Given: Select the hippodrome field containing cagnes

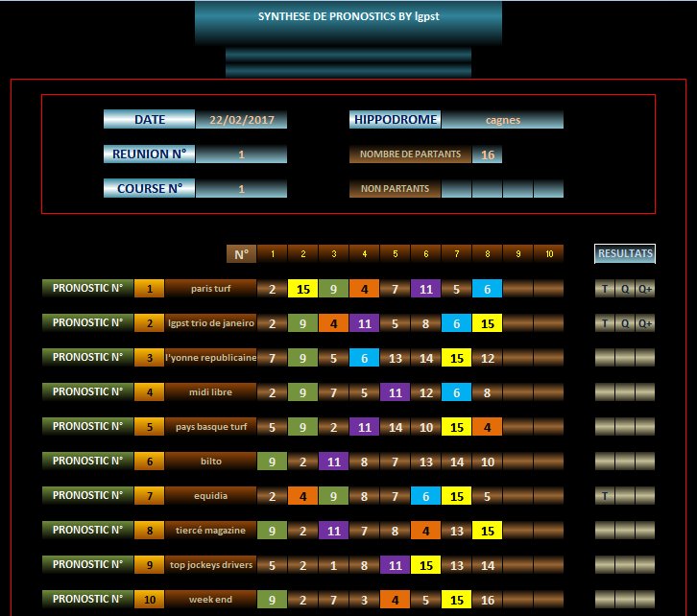Looking at the screenshot, I should point(502,120).
